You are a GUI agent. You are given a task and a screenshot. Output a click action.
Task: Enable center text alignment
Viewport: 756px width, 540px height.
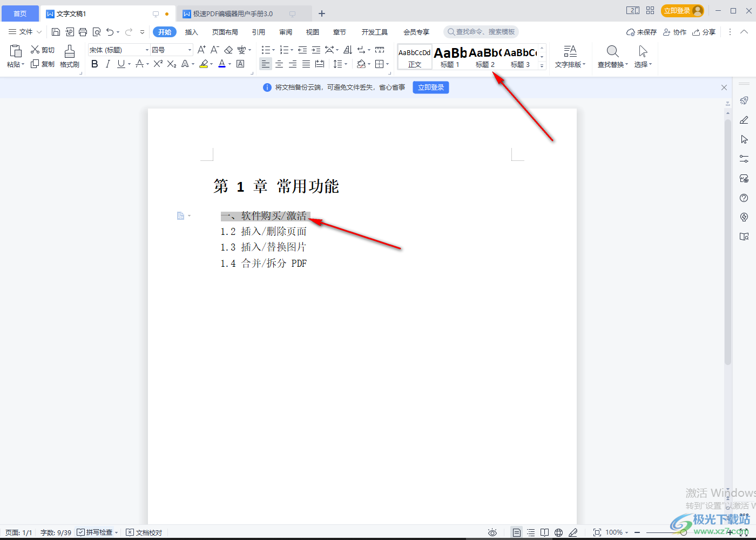click(x=279, y=64)
